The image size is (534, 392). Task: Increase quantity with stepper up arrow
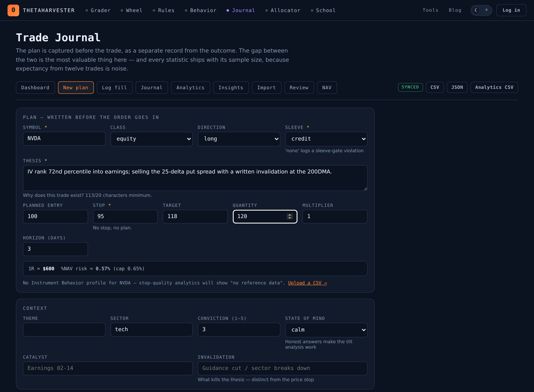tap(290, 215)
